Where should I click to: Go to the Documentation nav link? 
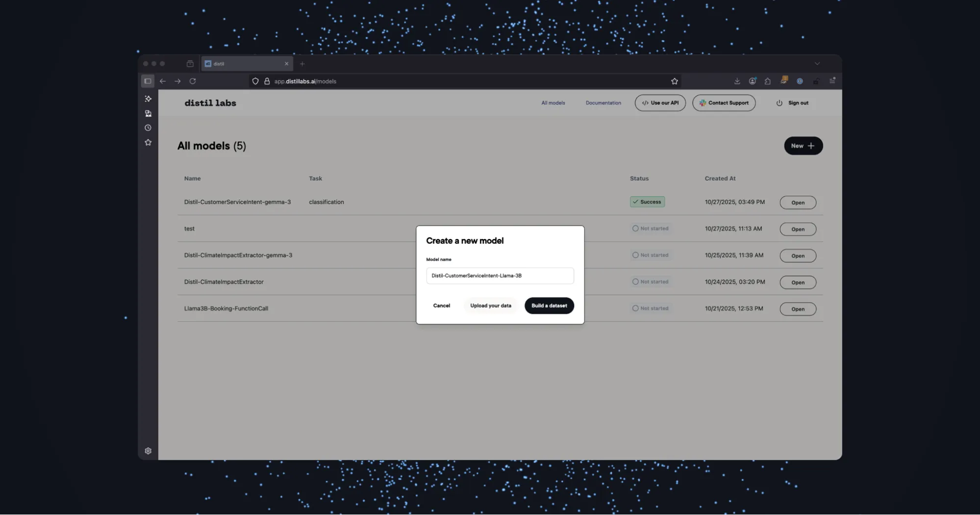point(603,103)
